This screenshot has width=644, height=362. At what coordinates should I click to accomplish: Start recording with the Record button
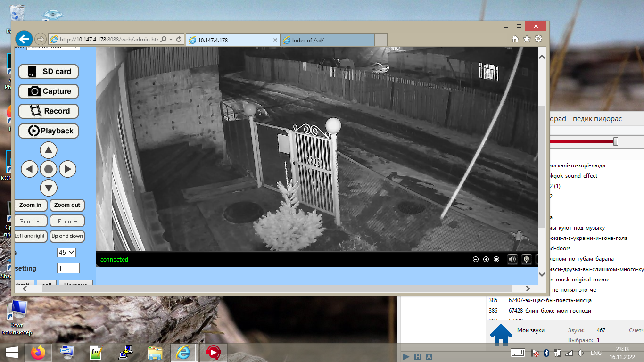tap(49, 111)
